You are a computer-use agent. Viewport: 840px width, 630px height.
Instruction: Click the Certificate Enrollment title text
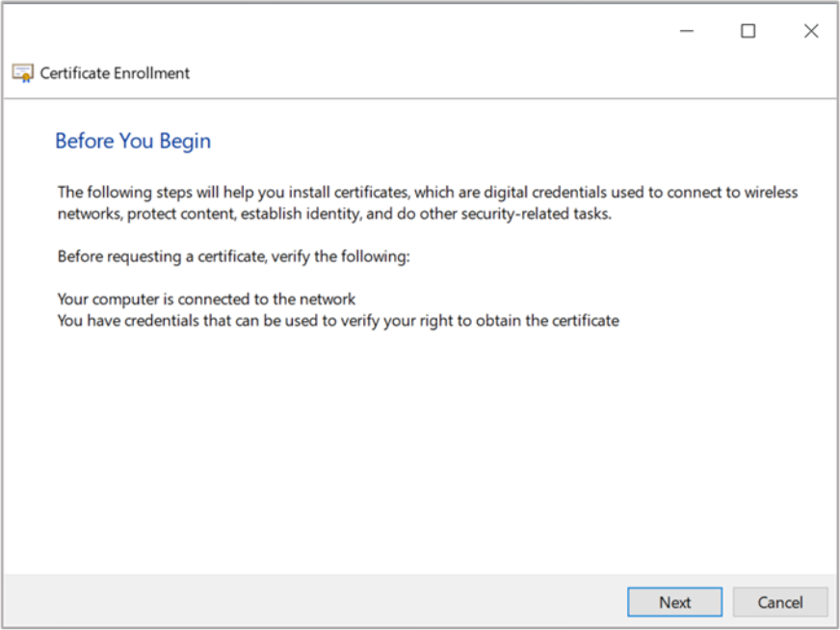115,73
